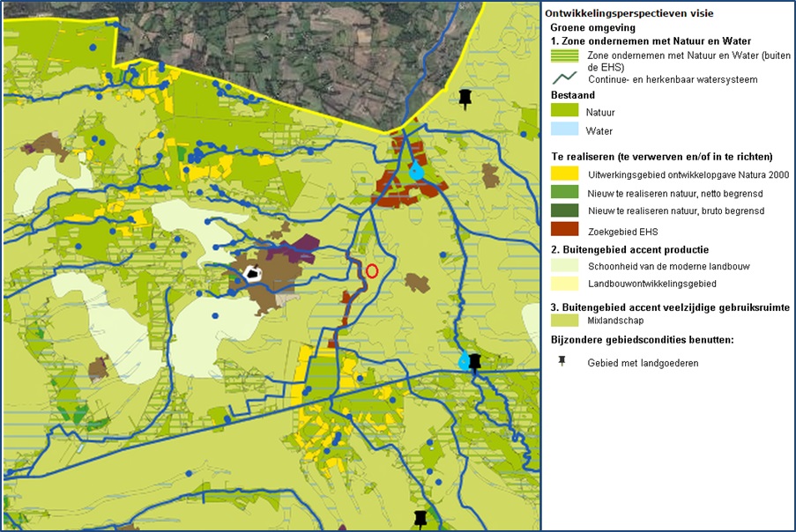Image resolution: width=796 pixels, height=532 pixels.
Task: Click the pushpin icon in the legend
Action: [562, 361]
